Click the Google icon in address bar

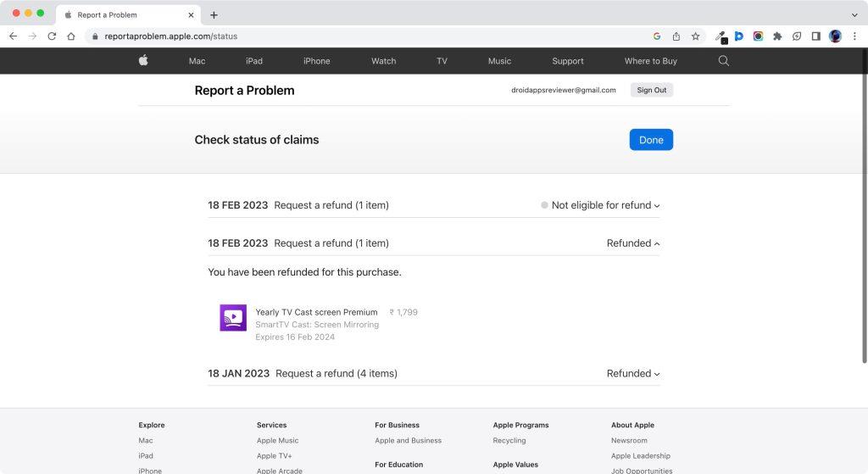[657, 36]
